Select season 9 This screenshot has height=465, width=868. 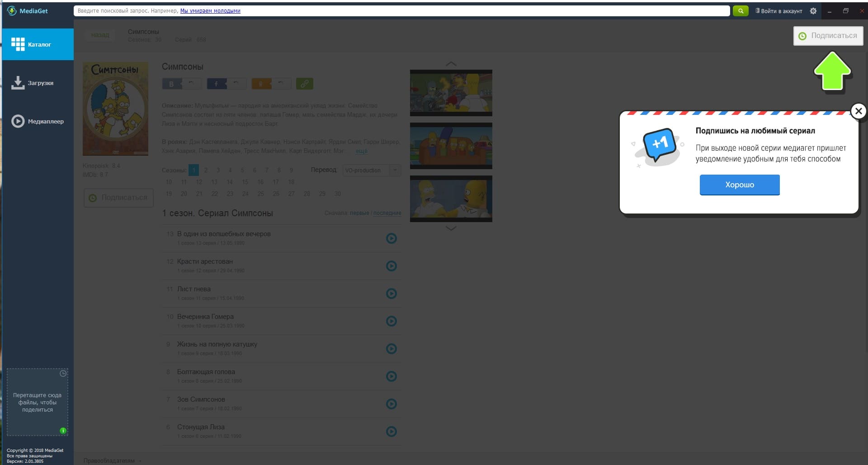point(291,170)
